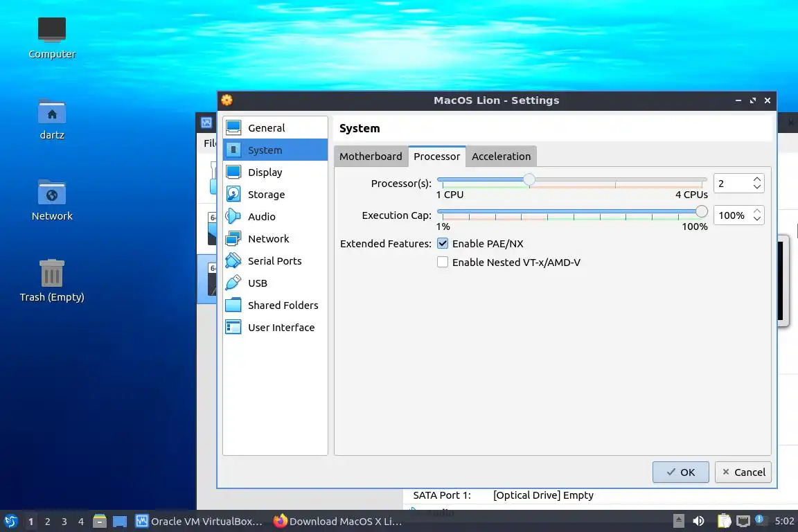
Task: Click the VirtualBox icon in taskbar
Action: click(141, 521)
